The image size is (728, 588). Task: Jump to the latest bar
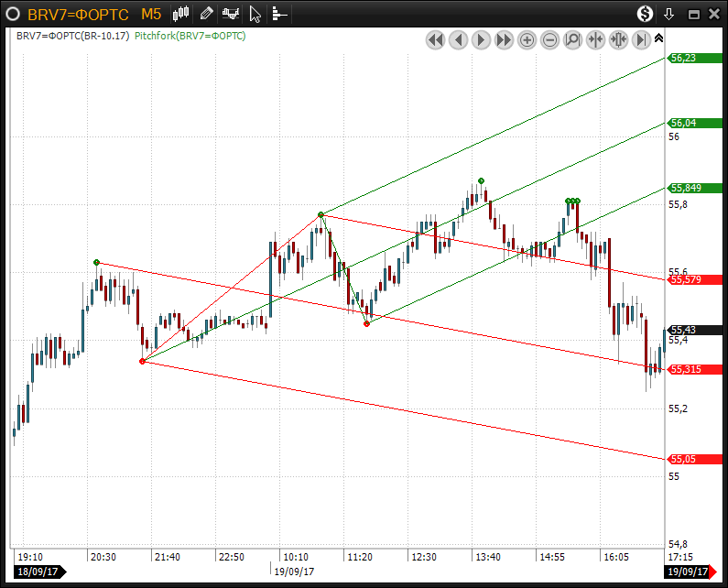641,39
